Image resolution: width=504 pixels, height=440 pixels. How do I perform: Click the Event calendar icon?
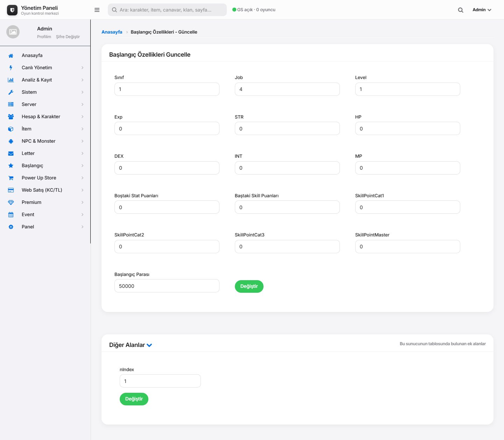(11, 215)
